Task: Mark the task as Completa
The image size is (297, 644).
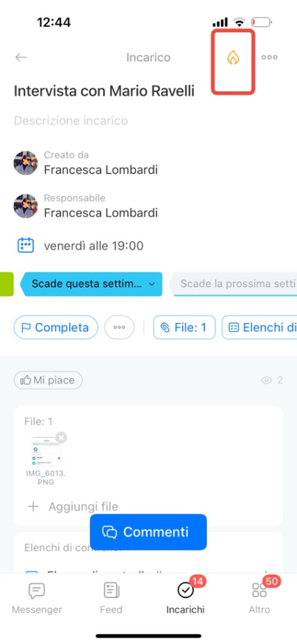Action: point(56,327)
